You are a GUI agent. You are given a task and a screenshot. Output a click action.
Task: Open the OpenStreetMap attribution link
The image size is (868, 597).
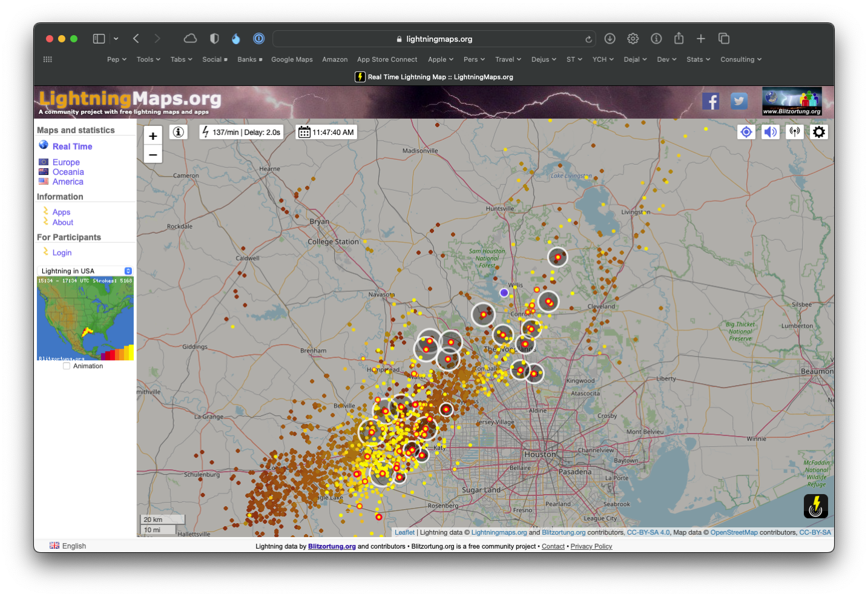(734, 532)
